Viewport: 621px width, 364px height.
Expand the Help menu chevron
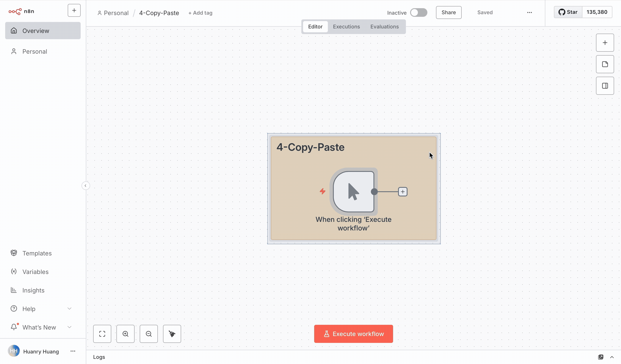tap(69, 309)
